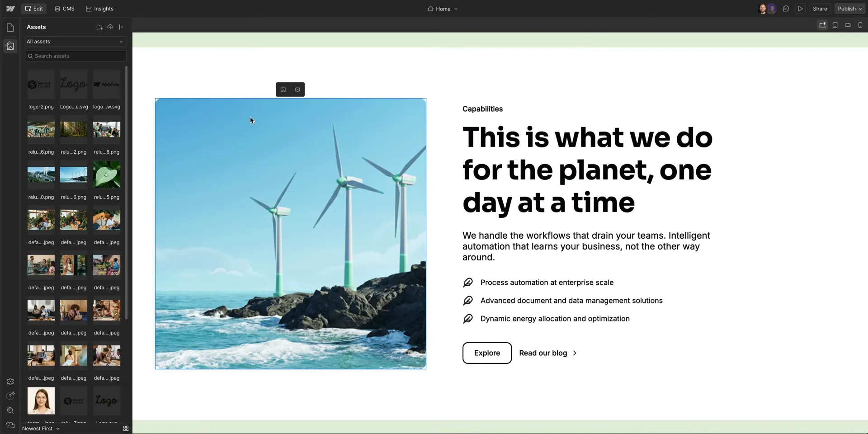Click the replace image icon above the image

point(283,90)
